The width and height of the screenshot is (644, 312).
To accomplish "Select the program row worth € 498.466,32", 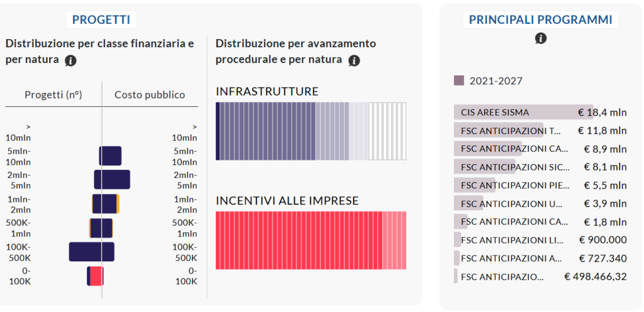I will (540, 276).
